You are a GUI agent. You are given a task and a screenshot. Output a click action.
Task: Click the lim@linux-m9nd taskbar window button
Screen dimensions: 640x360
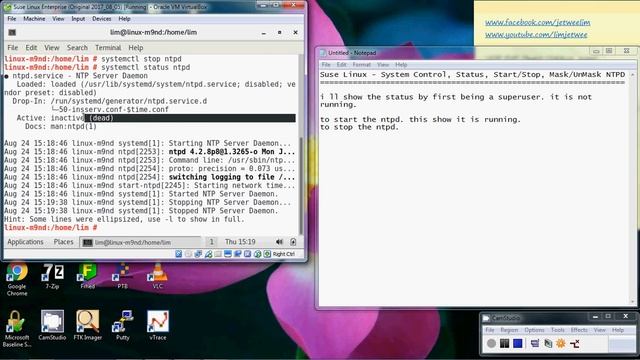pos(140,242)
